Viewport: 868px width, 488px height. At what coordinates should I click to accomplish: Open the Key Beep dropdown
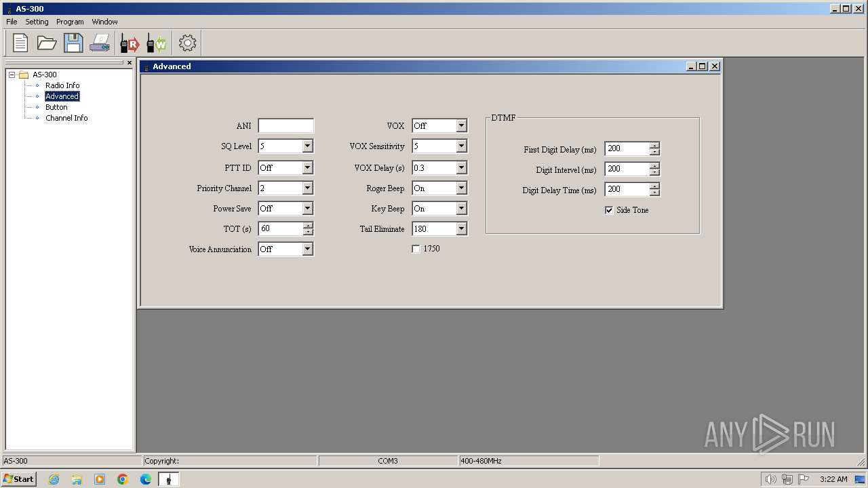point(461,208)
